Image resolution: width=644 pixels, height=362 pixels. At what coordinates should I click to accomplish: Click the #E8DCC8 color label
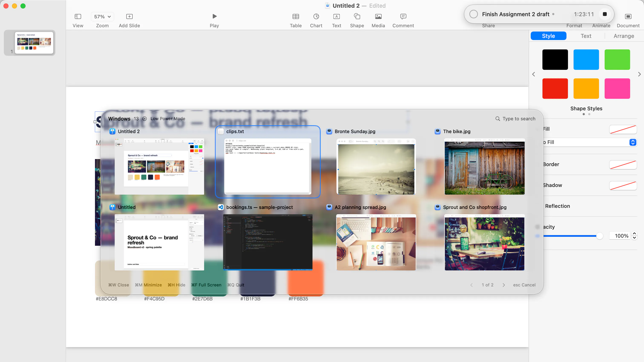106,299
